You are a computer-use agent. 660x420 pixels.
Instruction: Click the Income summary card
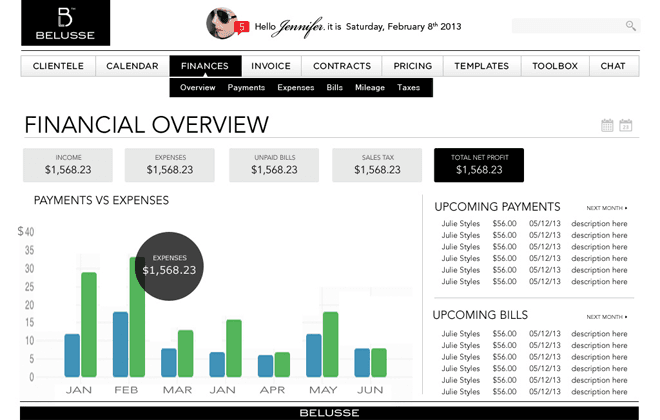pyautogui.click(x=68, y=165)
